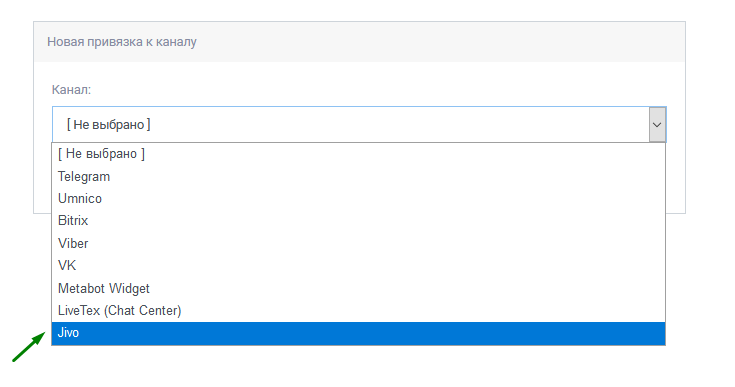
Task: Click the 'Новая привязка к каналу' panel title
Action: point(122,42)
